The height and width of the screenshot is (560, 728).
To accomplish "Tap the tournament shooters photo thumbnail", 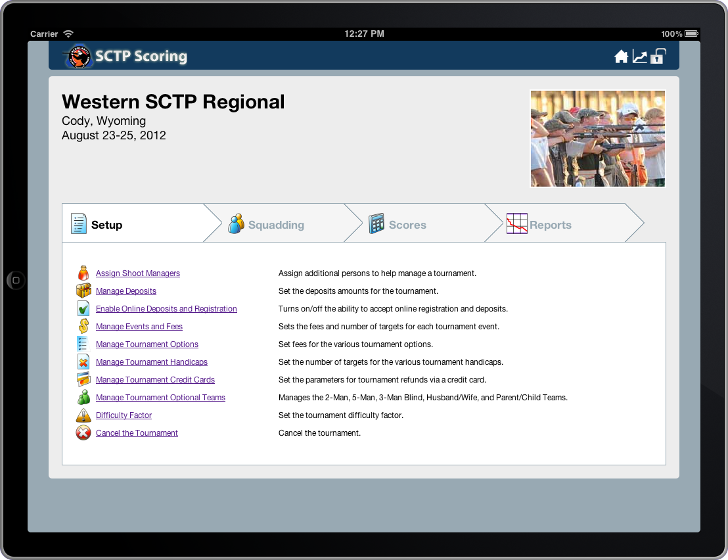I will (x=597, y=139).
